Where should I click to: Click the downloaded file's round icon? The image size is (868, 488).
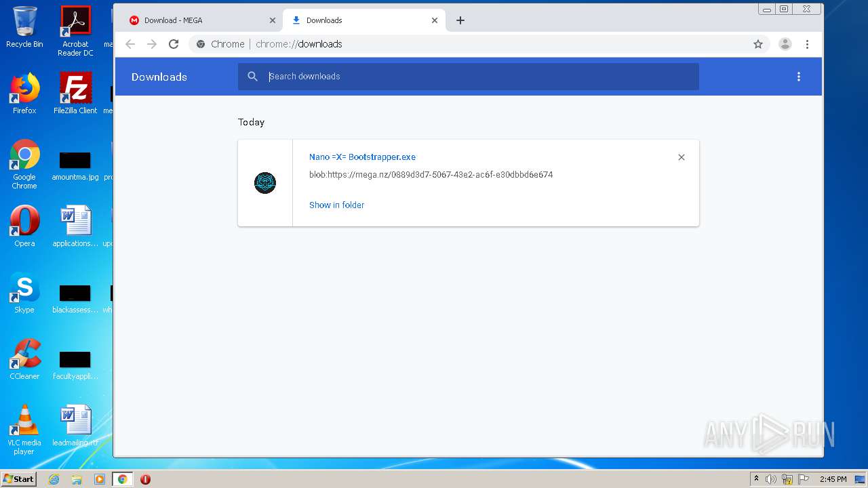[265, 183]
